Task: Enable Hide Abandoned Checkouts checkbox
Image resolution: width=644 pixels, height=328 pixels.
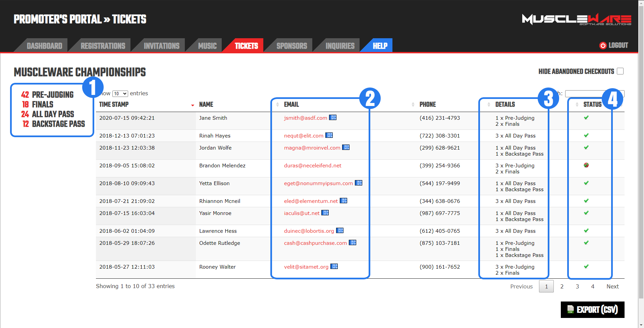Action: point(620,71)
